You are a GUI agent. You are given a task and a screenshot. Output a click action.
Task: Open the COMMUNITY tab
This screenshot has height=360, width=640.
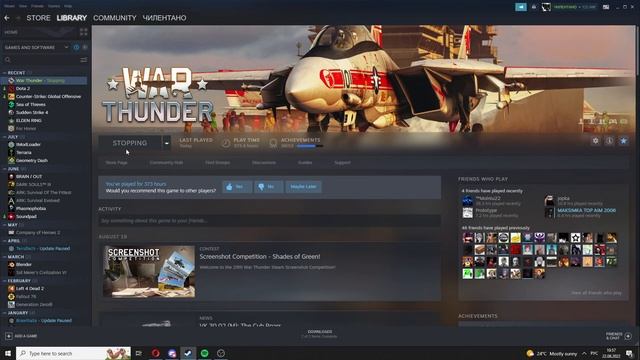115,18
